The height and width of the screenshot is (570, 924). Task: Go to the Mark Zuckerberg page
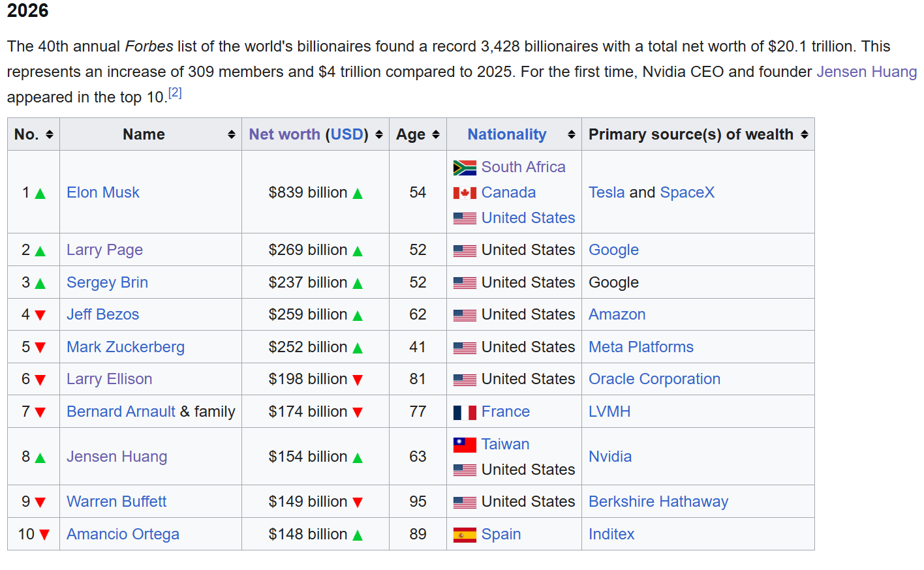click(125, 347)
